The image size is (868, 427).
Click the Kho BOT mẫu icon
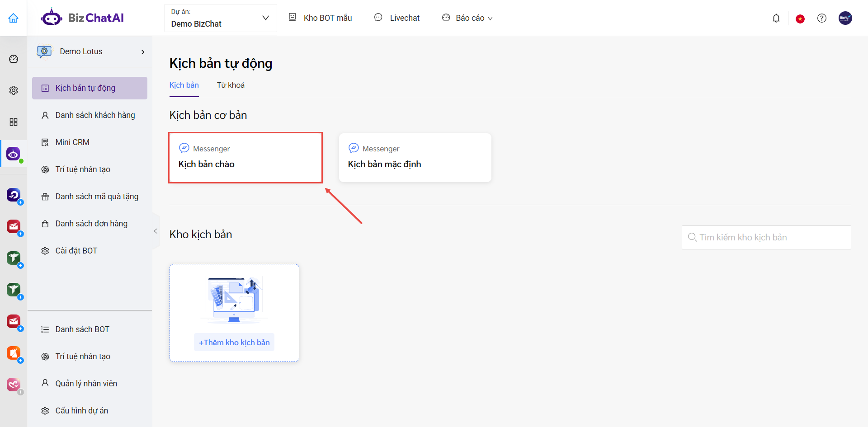pyautogui.click(x=292, y=17)
